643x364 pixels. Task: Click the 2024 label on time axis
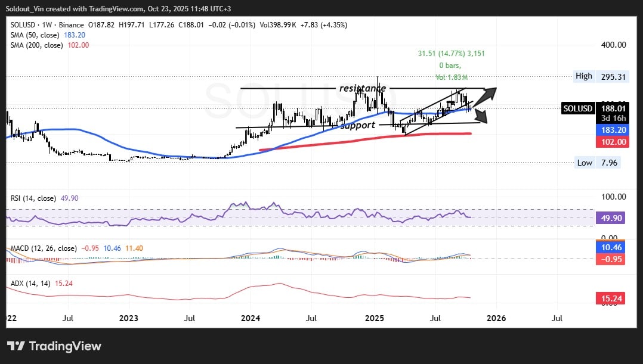click(251, 318)
